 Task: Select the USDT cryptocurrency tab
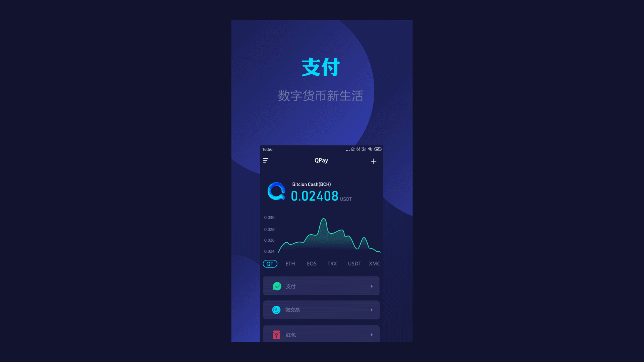click(354, 263)
